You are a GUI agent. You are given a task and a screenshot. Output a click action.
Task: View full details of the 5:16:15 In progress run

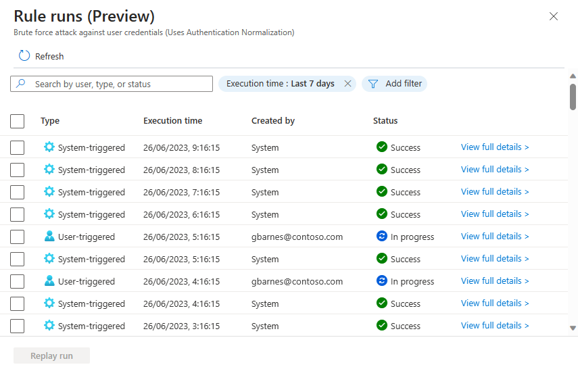pos(494,237)
